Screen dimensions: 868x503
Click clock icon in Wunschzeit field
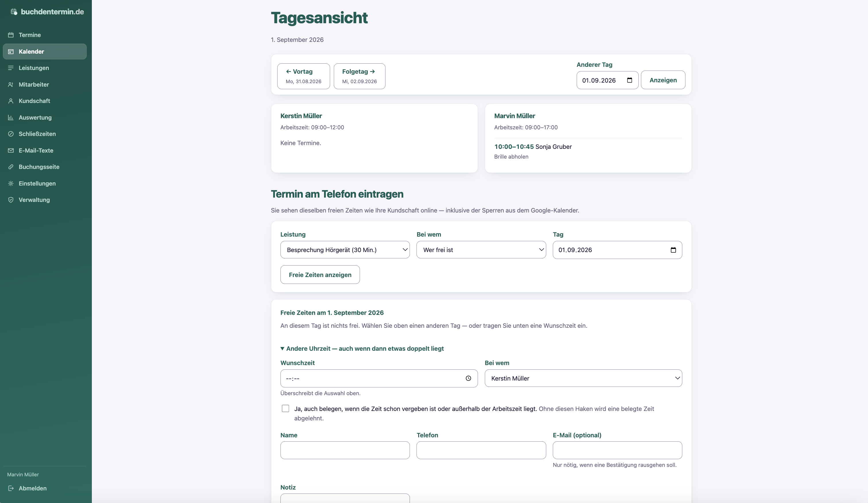coord(468,378)
